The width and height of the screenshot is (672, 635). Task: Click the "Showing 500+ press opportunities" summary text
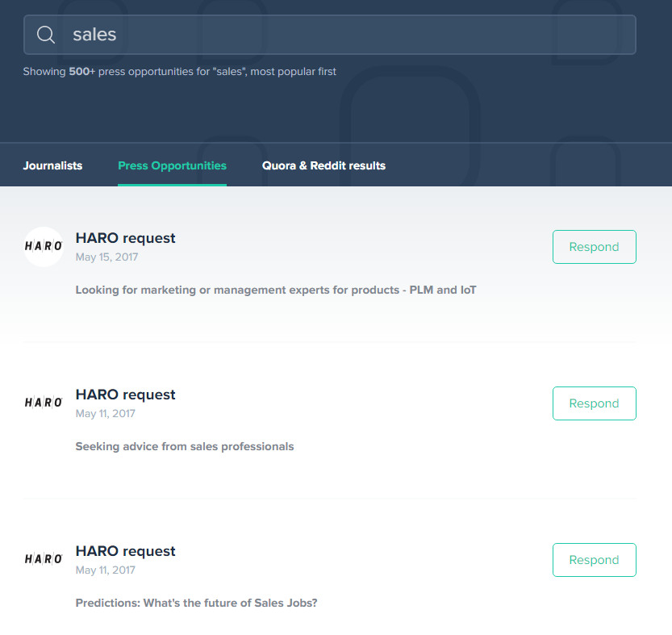[x=180, y=72]
